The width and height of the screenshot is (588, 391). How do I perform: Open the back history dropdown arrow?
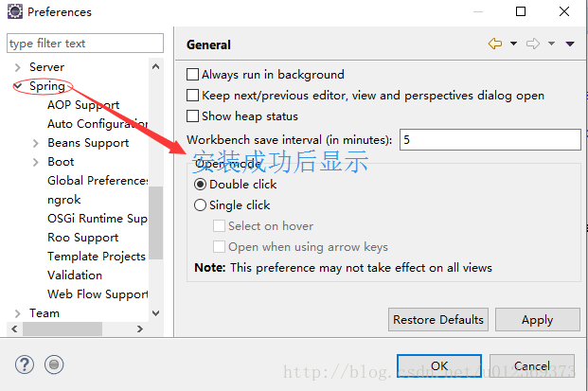(x=514, y=44)
